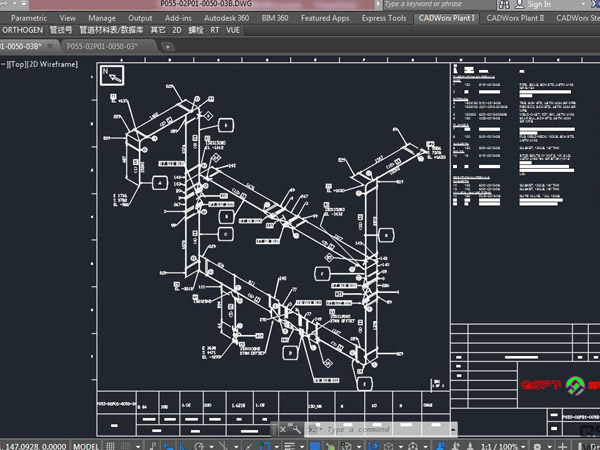The image size is (600, 450).
Task: Toggle Snap mode in status bar
Action: pyautogui.click(x=126, y=446)
